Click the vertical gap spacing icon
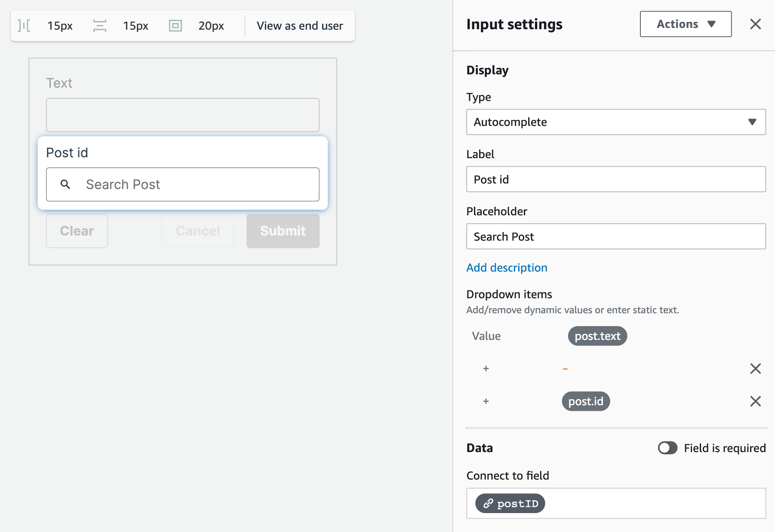This screenshot has width=775, height=532. click(x=100, y=26)
